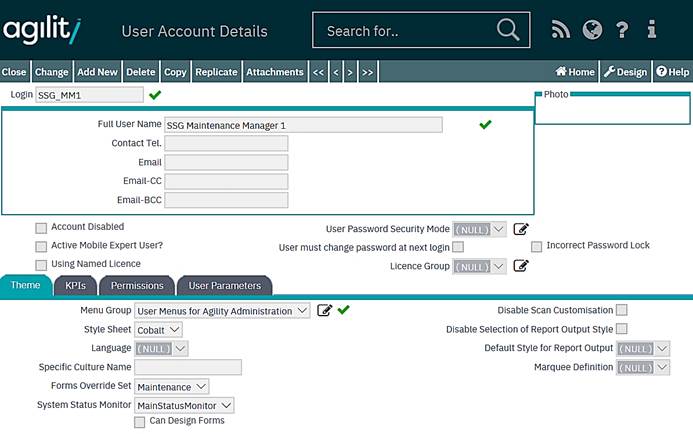Open the globe icon in header
This screenshot has width=693, height=434.
(x=592, y=30)
